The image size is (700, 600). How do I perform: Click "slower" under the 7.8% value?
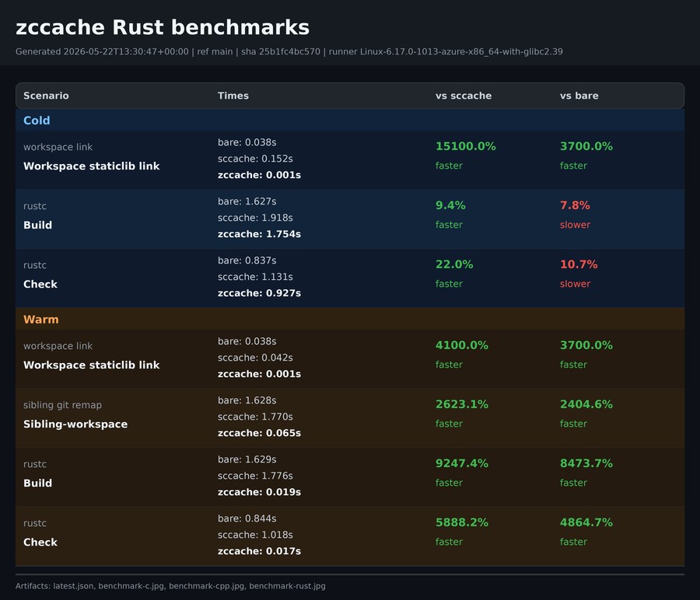(x=575, y=225)
